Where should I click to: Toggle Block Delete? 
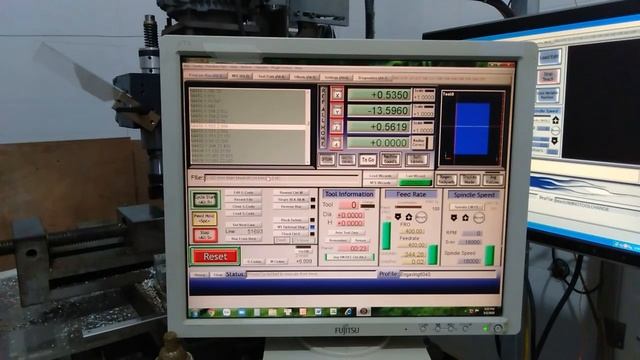[291, 220]
